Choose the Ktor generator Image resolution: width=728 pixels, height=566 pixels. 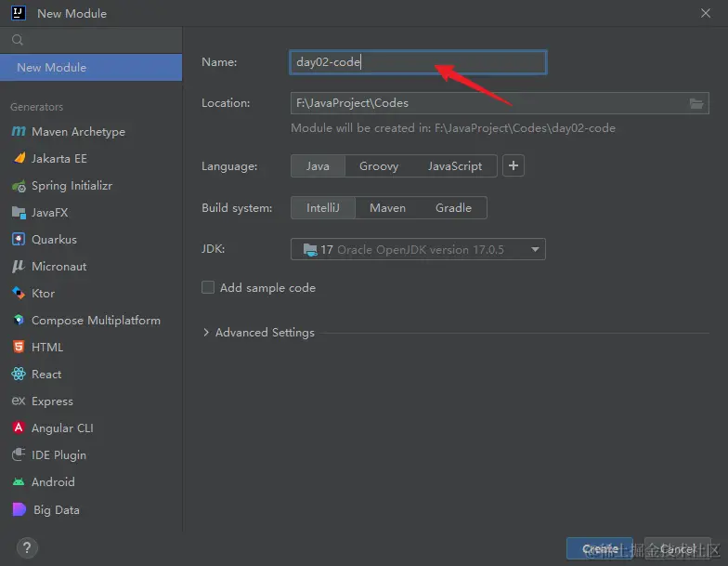(x=33, y=294)
